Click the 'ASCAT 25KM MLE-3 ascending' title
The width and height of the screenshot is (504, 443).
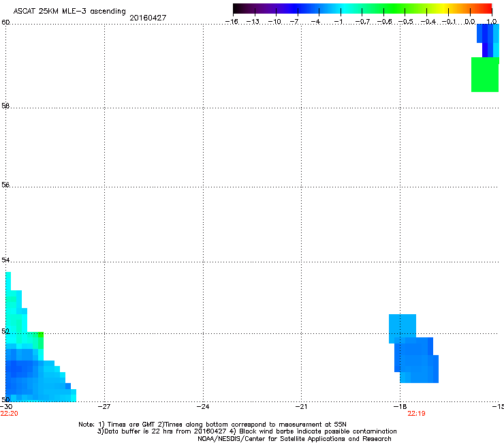[69, 12]
